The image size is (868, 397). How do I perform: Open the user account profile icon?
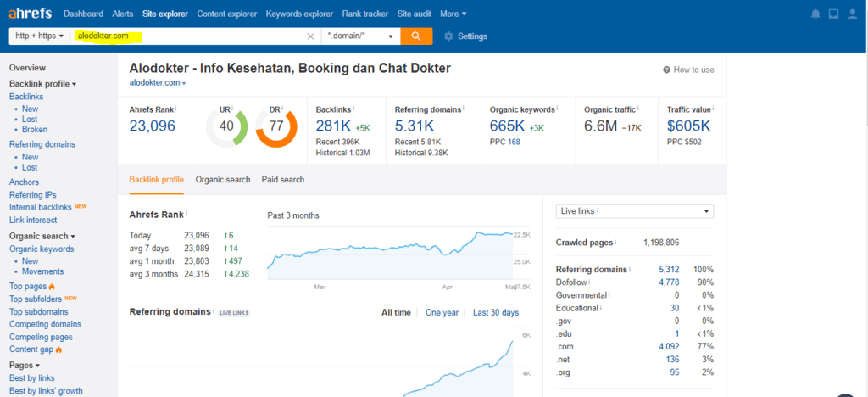853,14
